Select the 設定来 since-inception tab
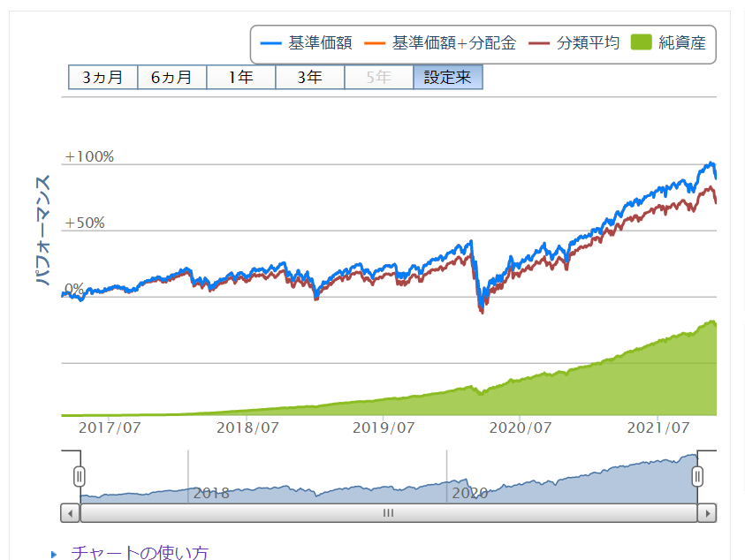Image resolution: width=745 pixels, height=560 pixels. pos(447,78)
